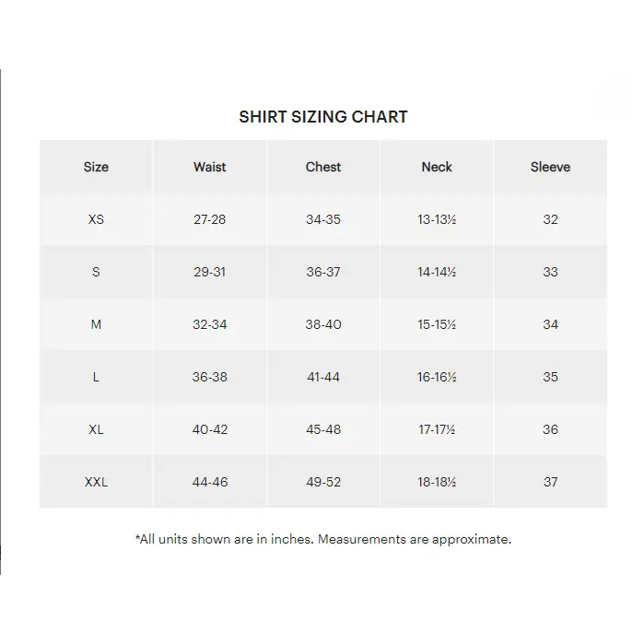The image size is (644, 644).
Task: Click chest value 49-52
Action: [323, 482]
